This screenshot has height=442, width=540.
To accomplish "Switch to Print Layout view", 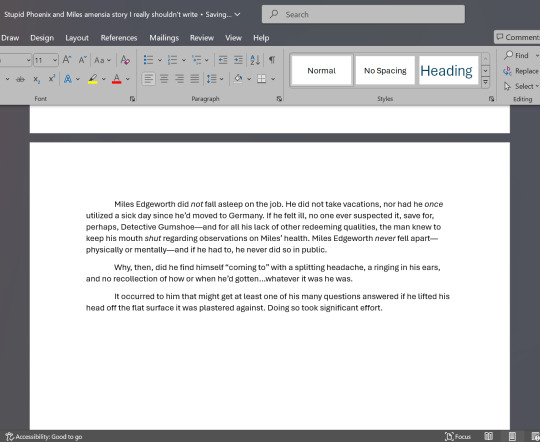I will pyautogui.click(x=512, y=437).
